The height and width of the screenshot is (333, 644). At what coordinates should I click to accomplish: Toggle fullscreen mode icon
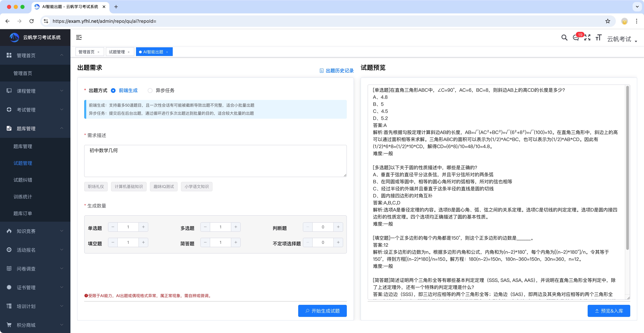click(x=587, y=38)
